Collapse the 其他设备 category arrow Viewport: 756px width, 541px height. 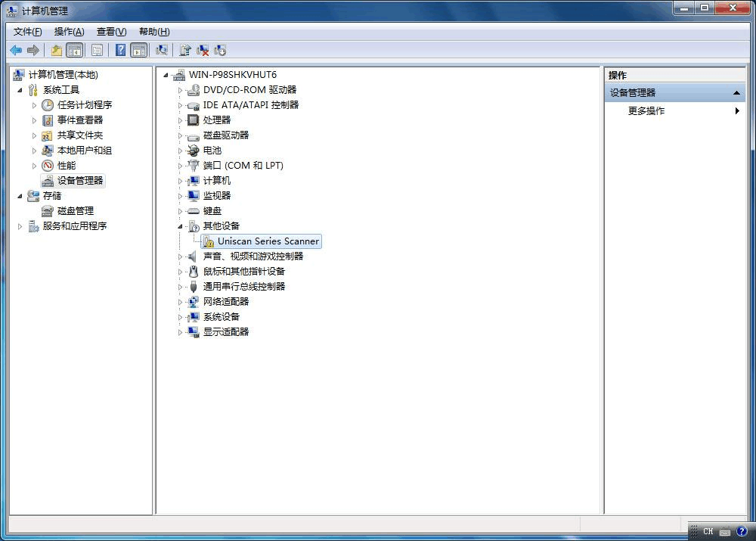181,226
